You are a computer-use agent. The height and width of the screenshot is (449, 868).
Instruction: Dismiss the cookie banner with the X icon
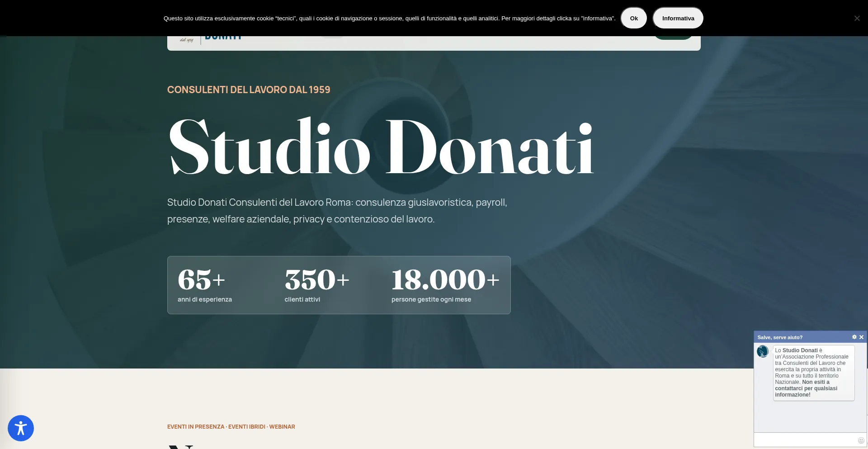pos(857,18)
